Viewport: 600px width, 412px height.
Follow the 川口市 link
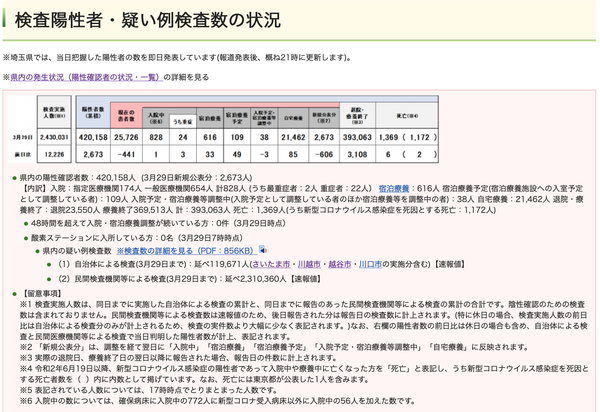click(370, 264)
